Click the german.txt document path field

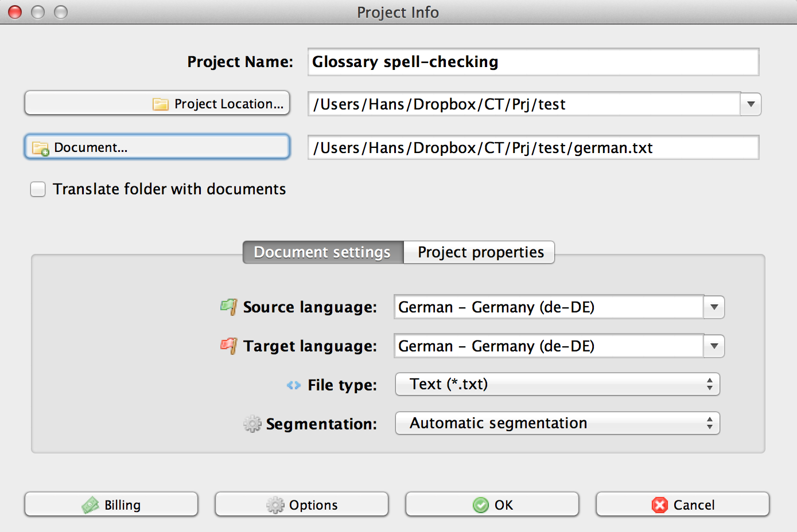click(532, 148)
